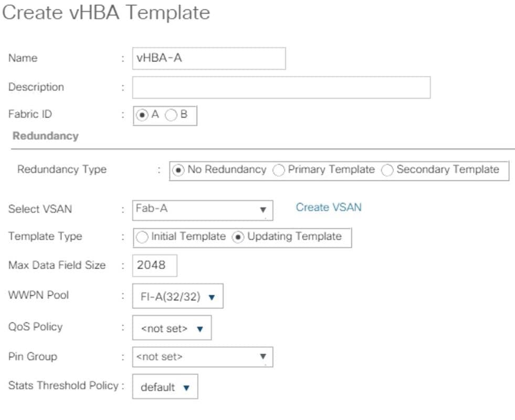Choose Primary Template redundancy type
515x420 pixels.
click(279, 170)
